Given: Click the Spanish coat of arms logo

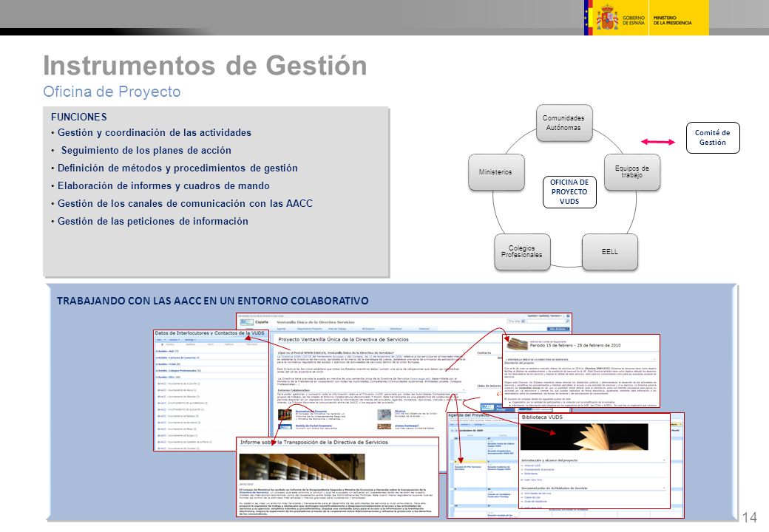Looking at the screenshot, I should (607, 17).
